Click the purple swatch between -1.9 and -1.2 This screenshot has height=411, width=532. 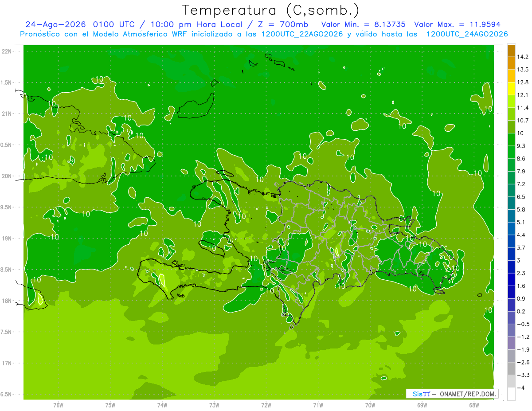click(x=511, y=343)
